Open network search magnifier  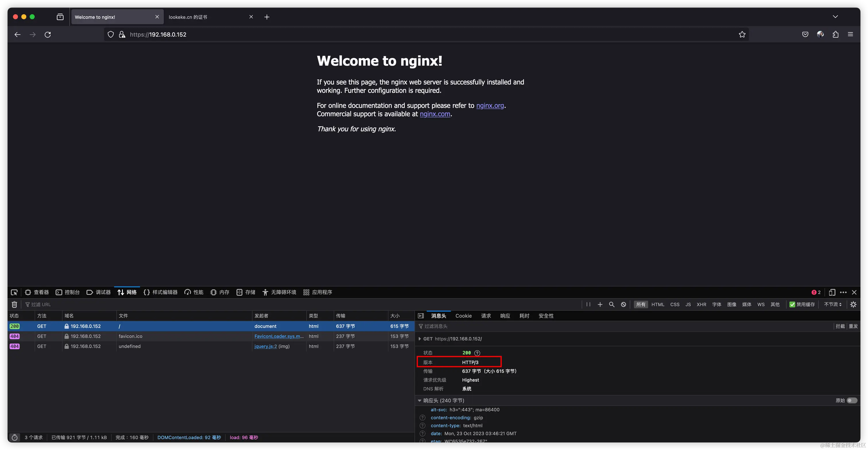[612, 304]
